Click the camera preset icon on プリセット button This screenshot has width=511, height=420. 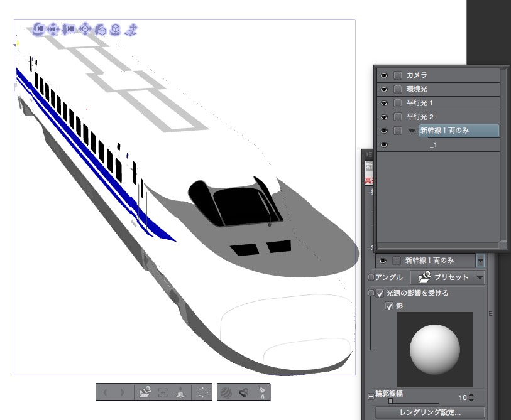point(425,277)
